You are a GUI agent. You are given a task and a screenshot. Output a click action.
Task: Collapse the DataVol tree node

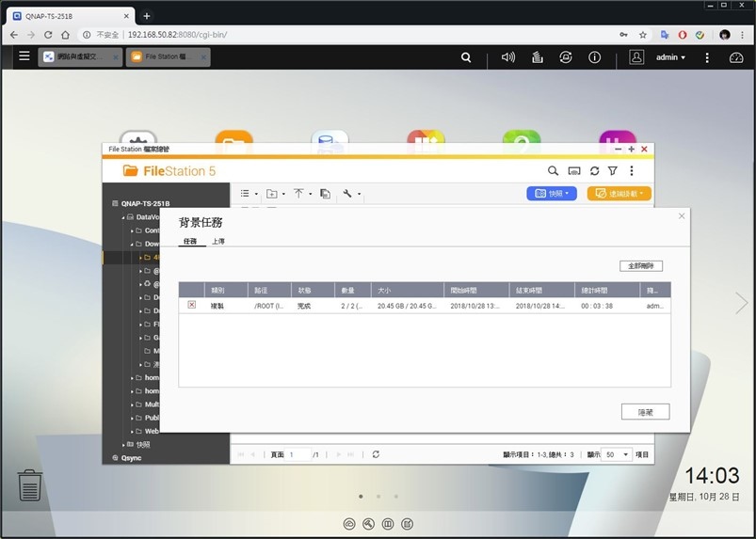tap(123, 217)
